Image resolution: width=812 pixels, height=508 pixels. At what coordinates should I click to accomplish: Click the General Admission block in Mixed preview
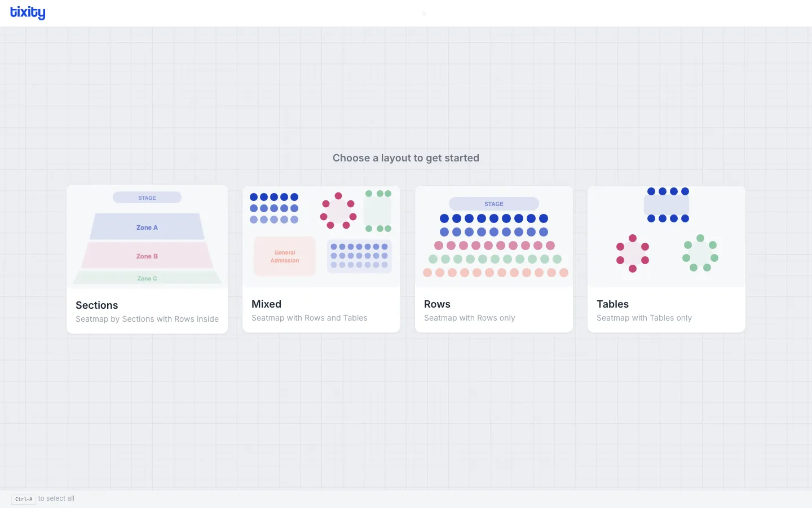click(x=284, y=256)
